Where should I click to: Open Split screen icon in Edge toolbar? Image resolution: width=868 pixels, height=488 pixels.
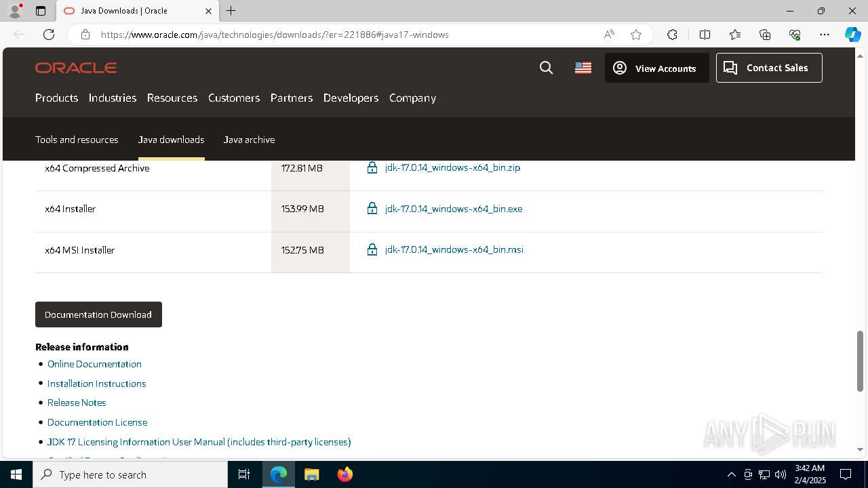click(x=705, y=35)
